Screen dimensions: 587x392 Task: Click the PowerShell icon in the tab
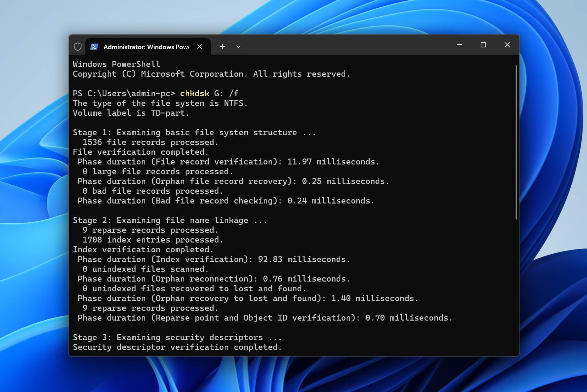click(x=94, y=47)
